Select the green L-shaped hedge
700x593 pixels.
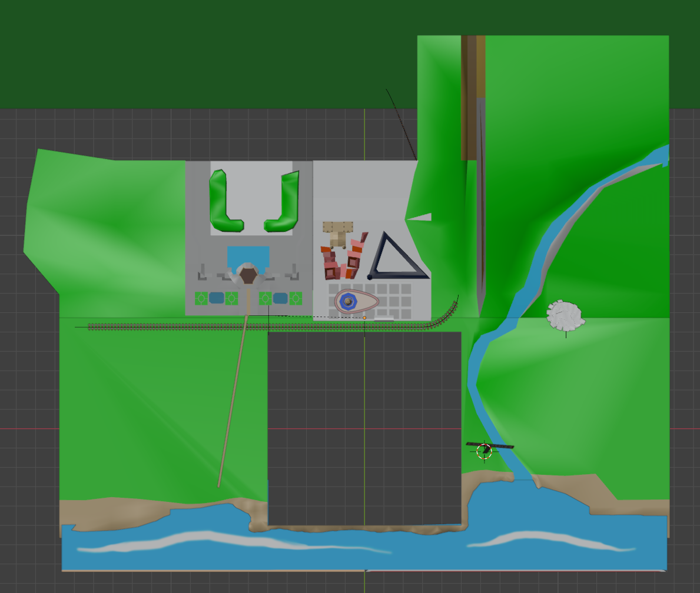point(226,201)
